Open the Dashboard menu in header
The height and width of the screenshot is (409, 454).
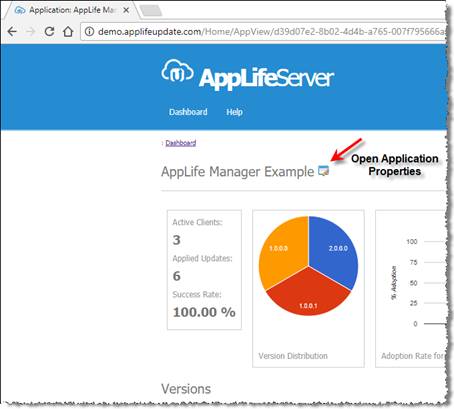pyautogui.click(x=188, y=112)
